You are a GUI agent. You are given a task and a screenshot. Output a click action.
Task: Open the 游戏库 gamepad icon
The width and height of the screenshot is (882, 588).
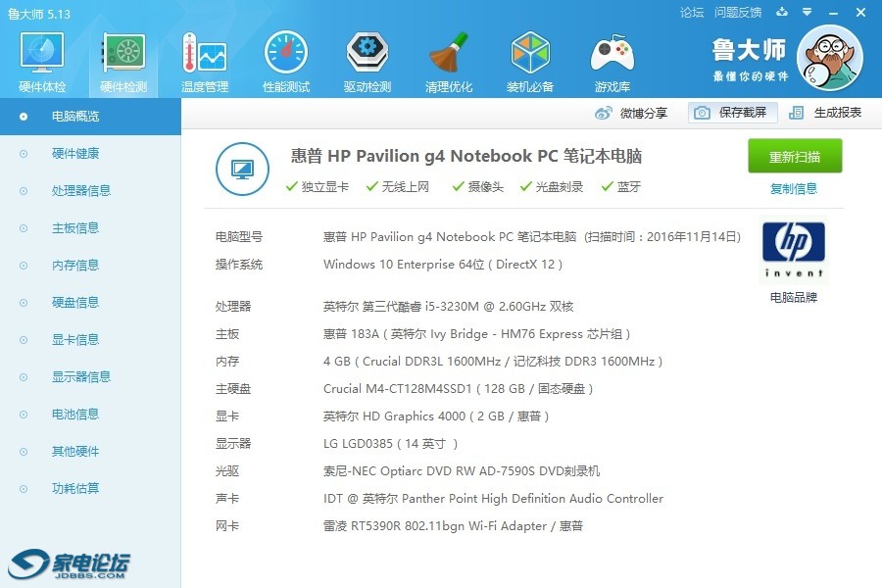pos(612,62)
